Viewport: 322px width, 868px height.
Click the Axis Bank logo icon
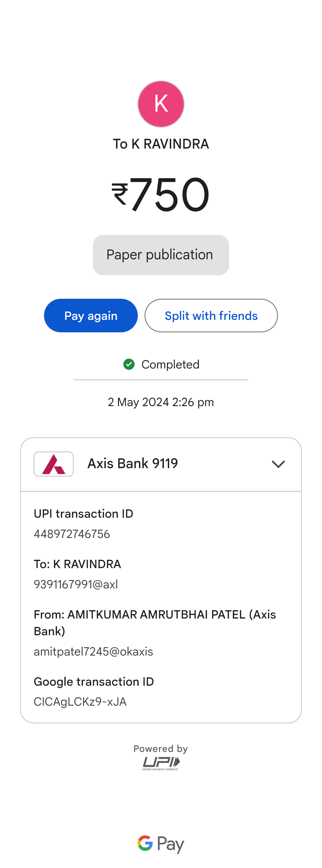click(x=54, y=464)
